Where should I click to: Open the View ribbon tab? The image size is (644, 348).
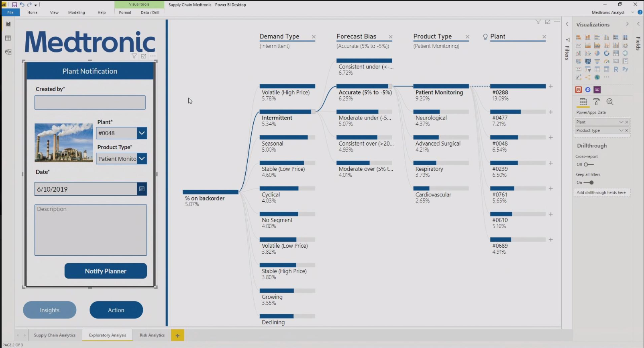pyautogui.click(x=54, y=12)
